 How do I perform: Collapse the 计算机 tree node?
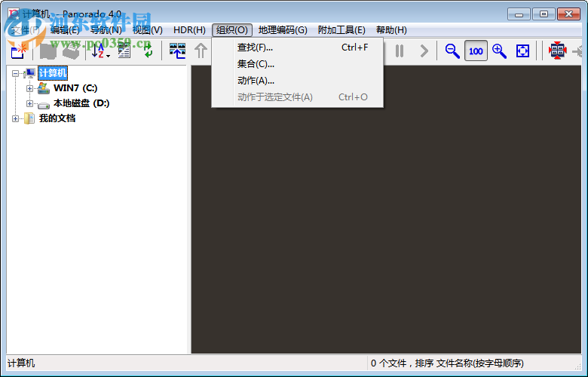tap(15, 73)
